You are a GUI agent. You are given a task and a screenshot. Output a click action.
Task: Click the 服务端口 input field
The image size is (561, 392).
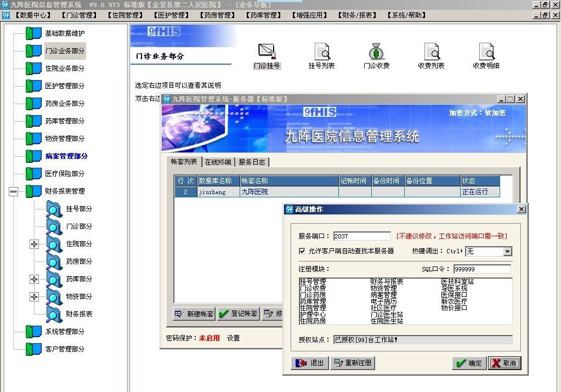362,236
